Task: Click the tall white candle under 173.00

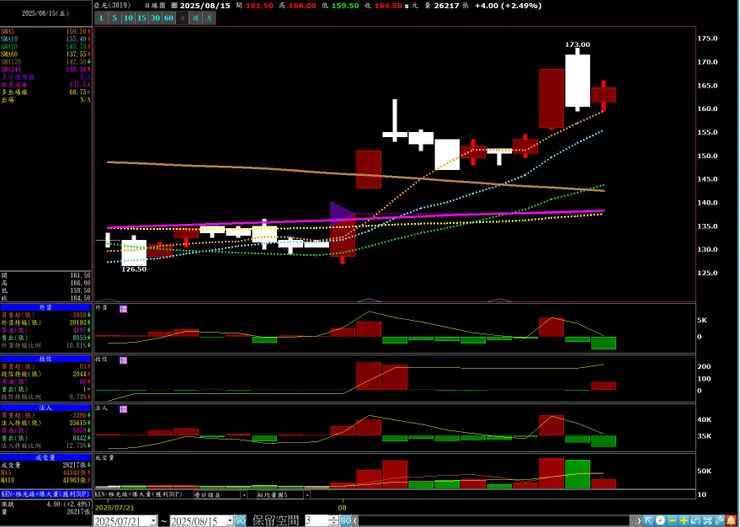Action: (x=578, y=81)
